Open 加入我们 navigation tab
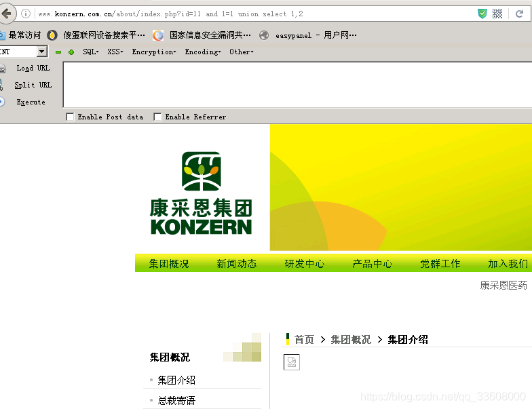Screen dimensions: 532x409 [508, 263]
